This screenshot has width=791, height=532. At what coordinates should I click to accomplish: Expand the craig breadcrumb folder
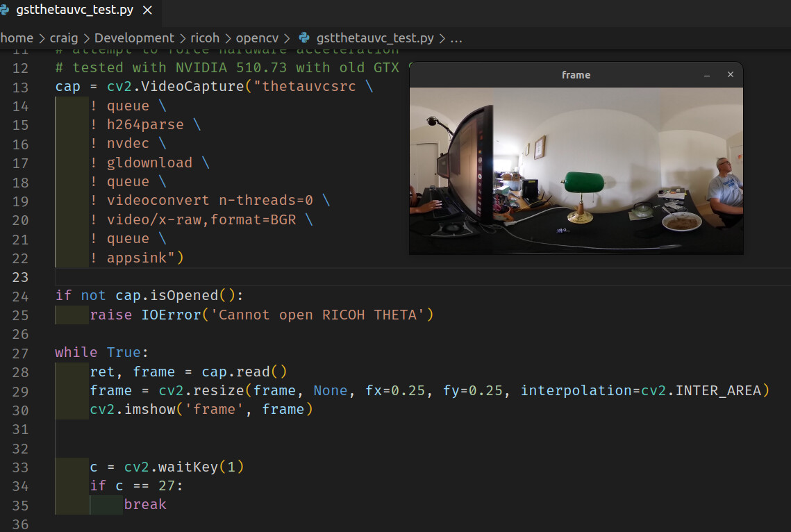[64, 38]
